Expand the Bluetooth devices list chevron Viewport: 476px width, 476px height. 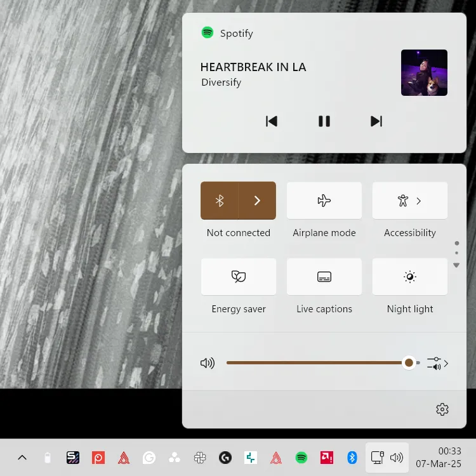(257, 201)
